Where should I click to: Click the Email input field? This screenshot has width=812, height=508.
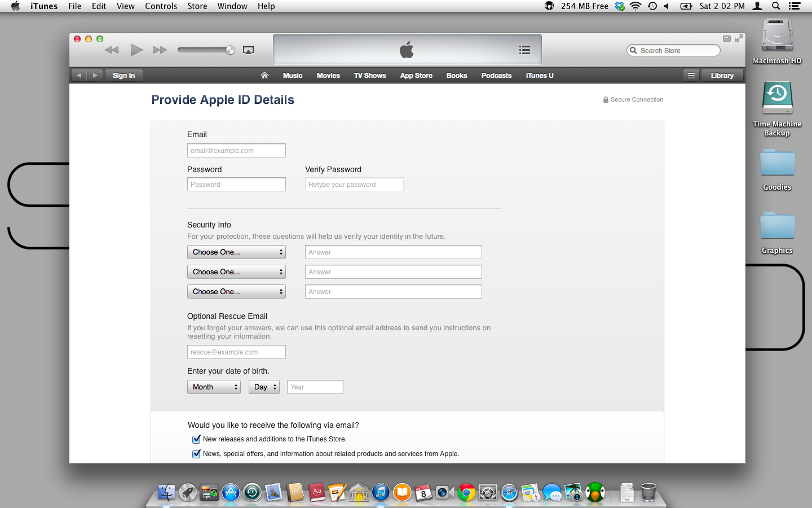point(236,151)
